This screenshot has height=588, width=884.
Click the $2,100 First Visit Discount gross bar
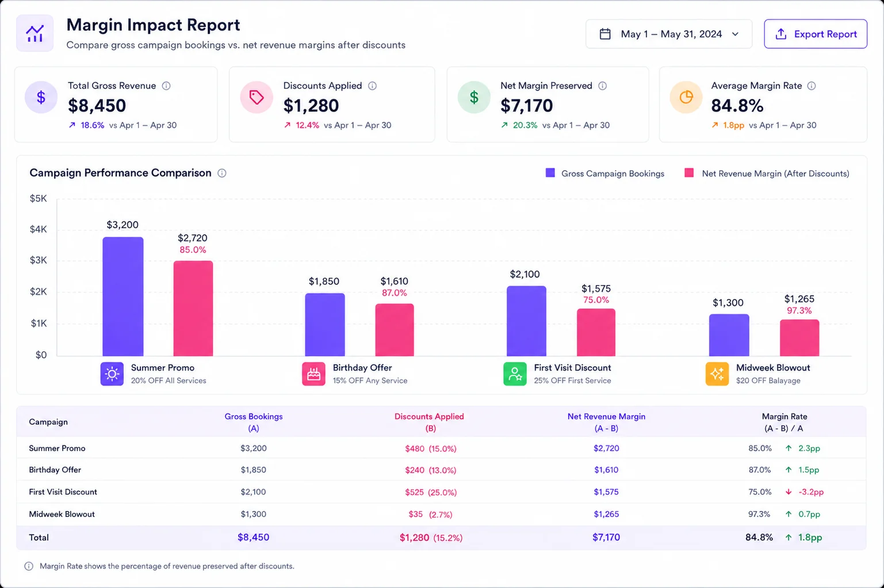coord(526,321)
